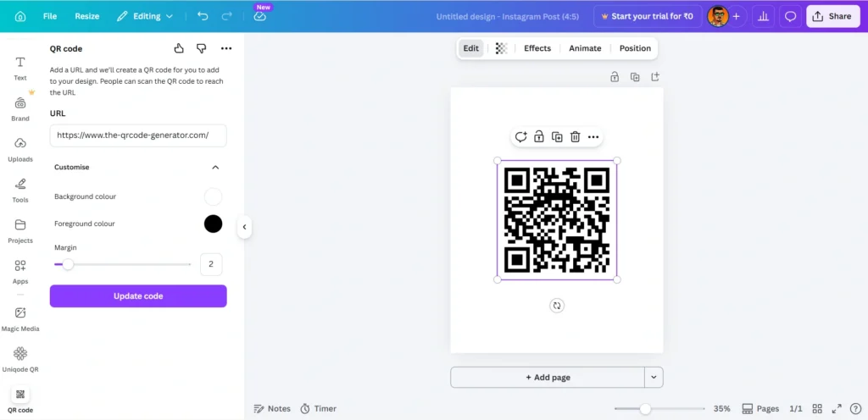Dislike the QR code app with thumbs down

point(202,48)
